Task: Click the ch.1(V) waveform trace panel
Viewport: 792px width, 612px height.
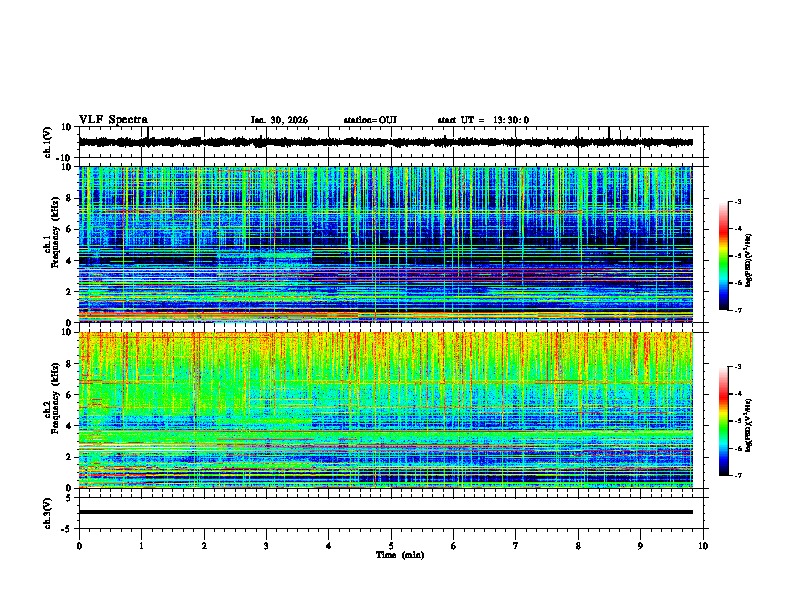Action: click(391, 142)
